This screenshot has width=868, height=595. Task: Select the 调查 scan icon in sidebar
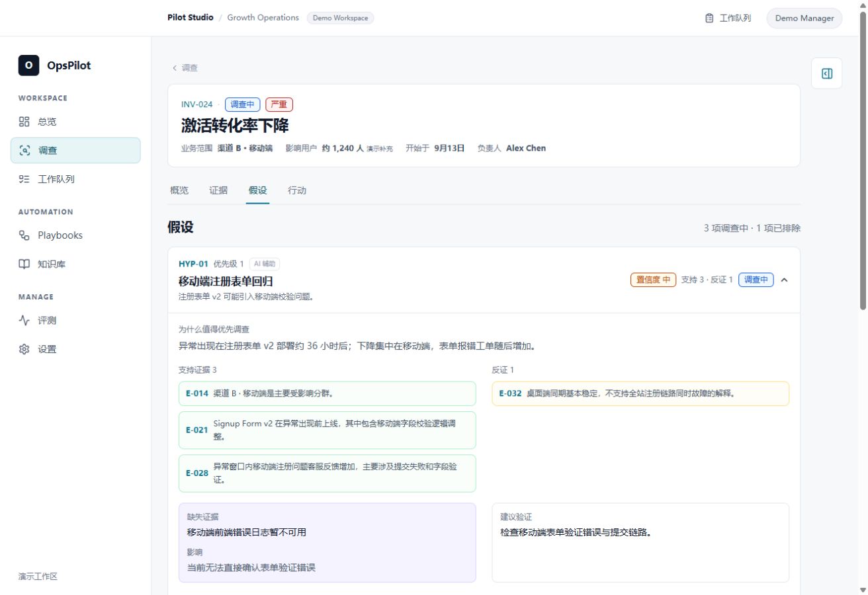[24, 150]
